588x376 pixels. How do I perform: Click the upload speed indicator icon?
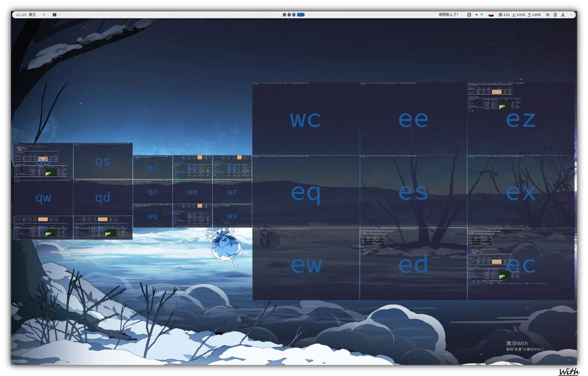pos(530,15)
